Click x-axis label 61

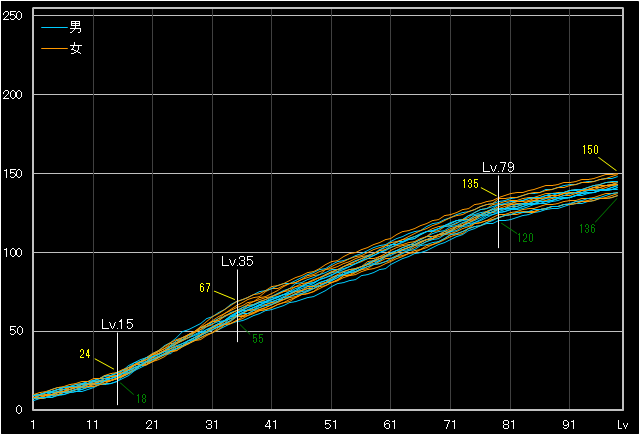tap(390, 425)
